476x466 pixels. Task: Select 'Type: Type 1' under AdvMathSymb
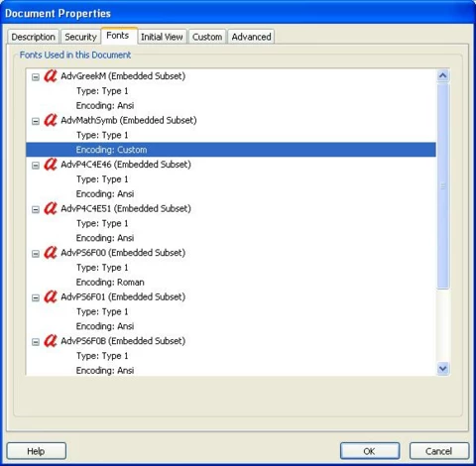(x=102, y=135)
